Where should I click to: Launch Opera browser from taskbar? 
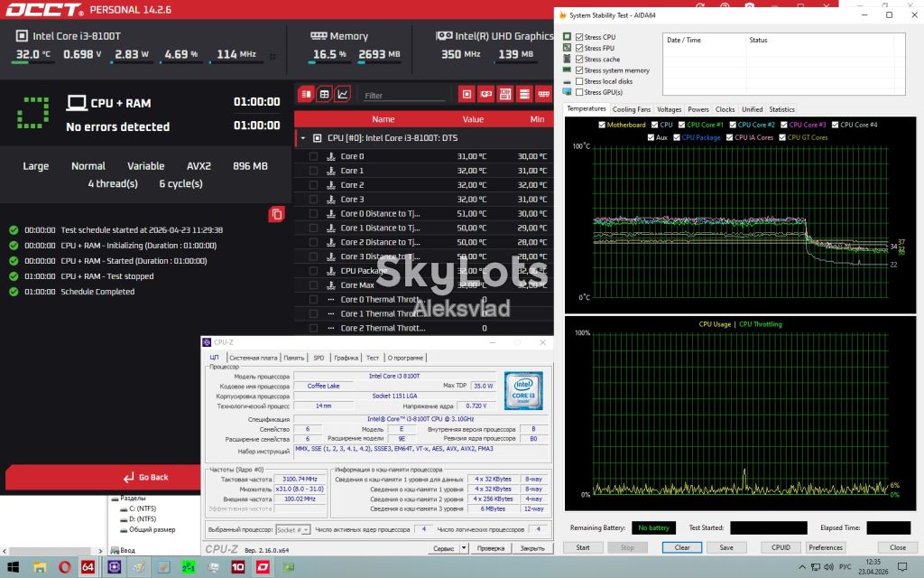64,567
